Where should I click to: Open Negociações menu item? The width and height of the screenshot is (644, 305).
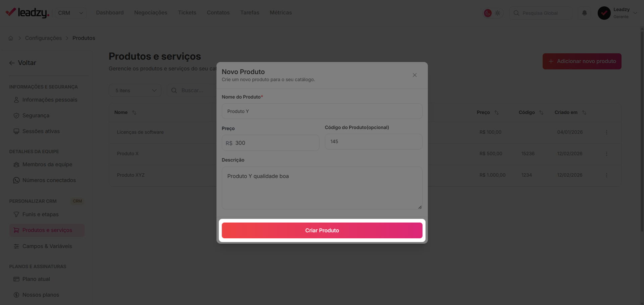tap(151, 13)
